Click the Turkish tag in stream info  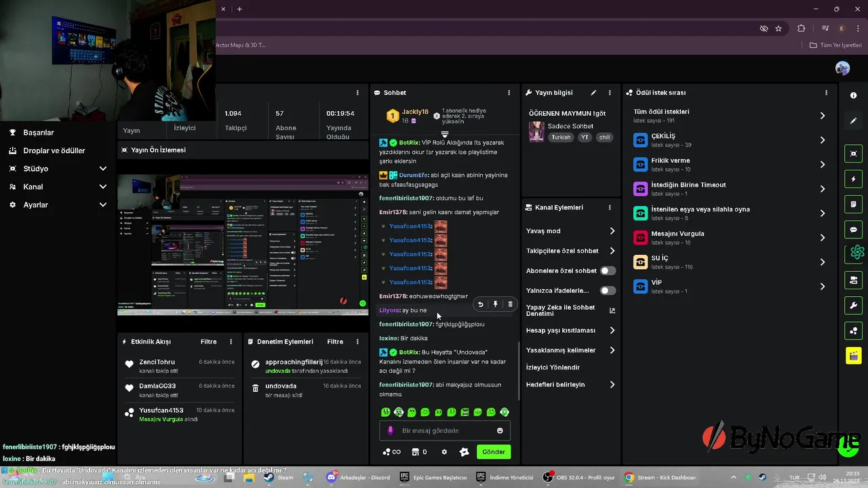pos(561,137)
